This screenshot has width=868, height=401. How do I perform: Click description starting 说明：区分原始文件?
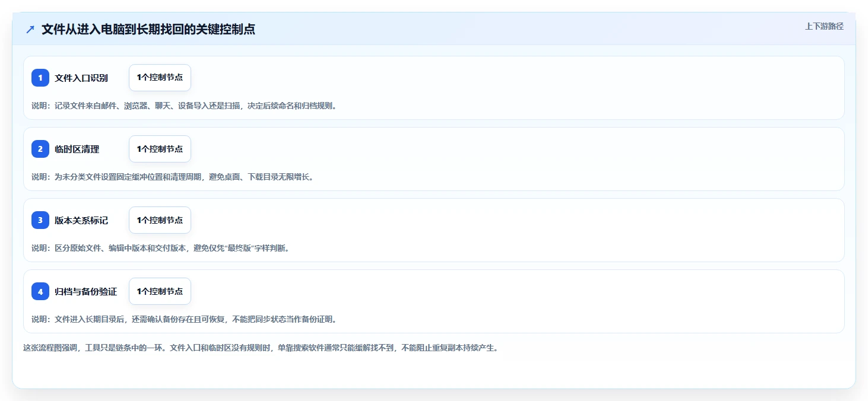coord(160,248)
